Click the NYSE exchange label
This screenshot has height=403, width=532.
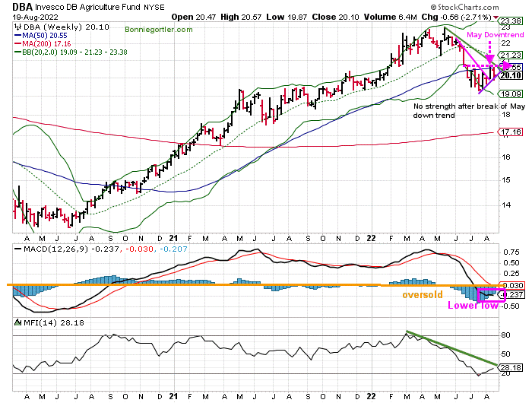(x=154, y=8)
